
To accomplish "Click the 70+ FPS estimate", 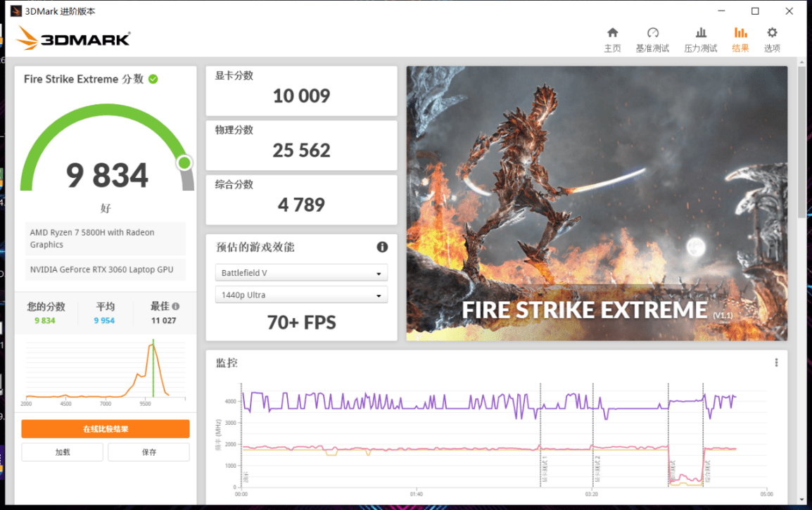I will (301, 323).
